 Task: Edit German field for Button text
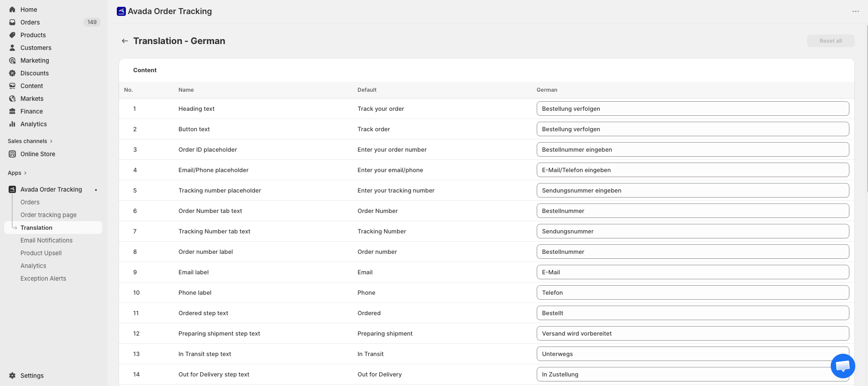pos(693,129)
